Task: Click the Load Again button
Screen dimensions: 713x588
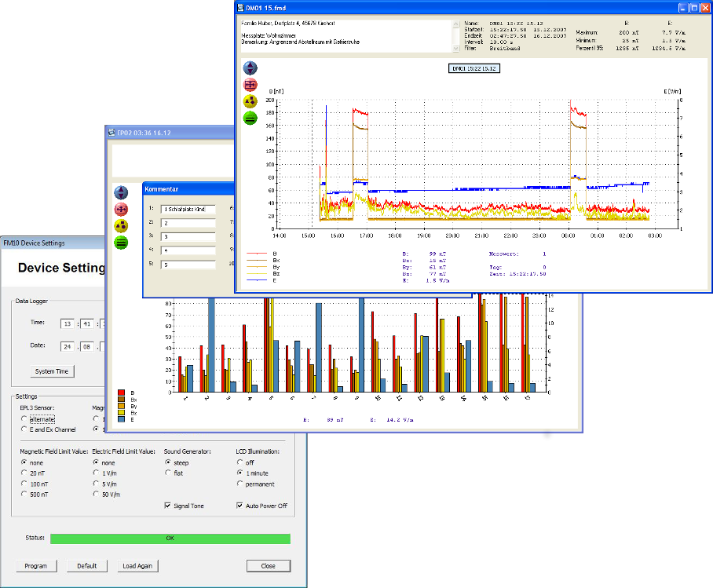Action: tap(137, 566)
